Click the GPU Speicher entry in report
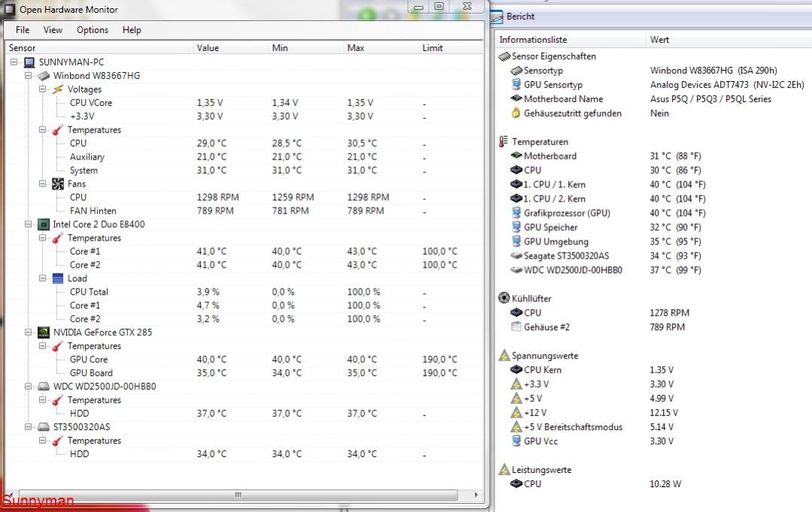Viewport: 812px width, 512px height. tap(550, 227)
